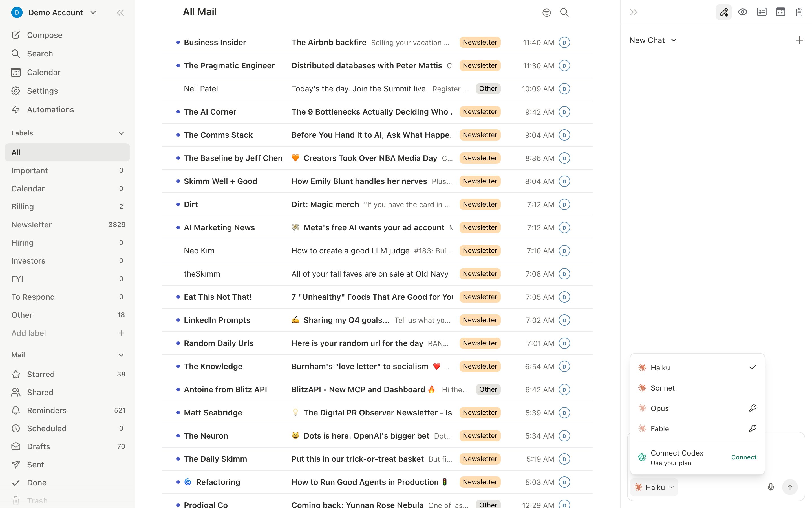Click the mail filter icon in header
812x508 pixels.
click(547, 13)
